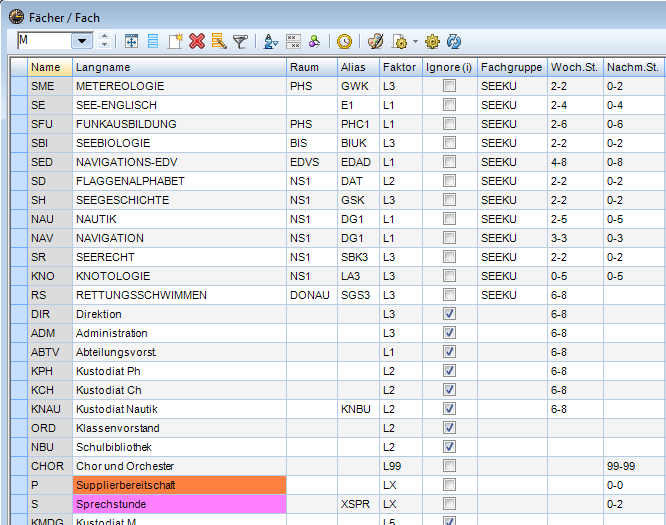Click the orange Supplierbereitschaft cell
The height and width of the screenshot is (525, 666).
(180, 485)
